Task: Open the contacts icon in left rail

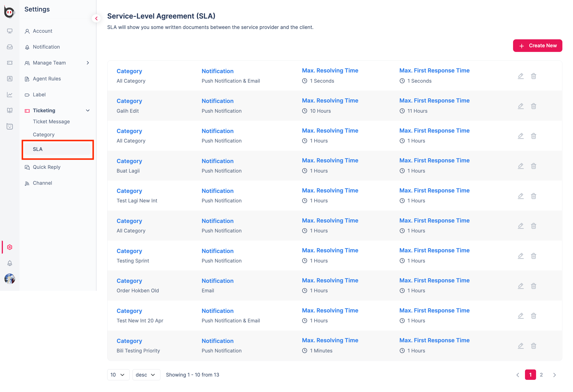Action: click(10, 79)
